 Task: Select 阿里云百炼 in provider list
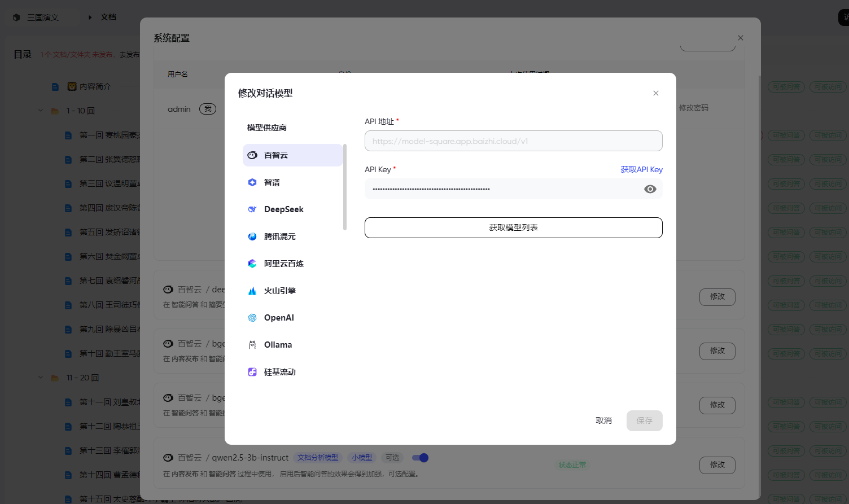292,264
